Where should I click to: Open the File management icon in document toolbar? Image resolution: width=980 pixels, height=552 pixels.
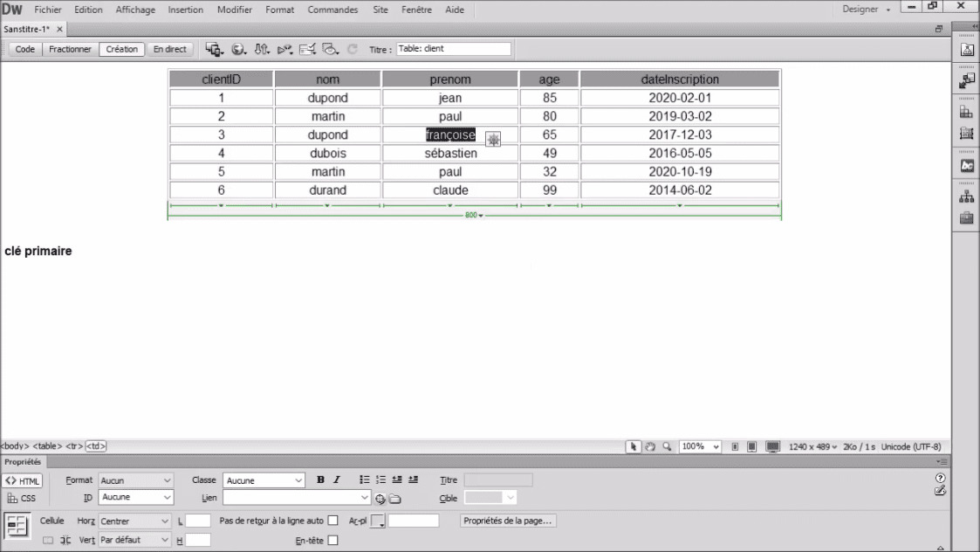tap(263, 49)
